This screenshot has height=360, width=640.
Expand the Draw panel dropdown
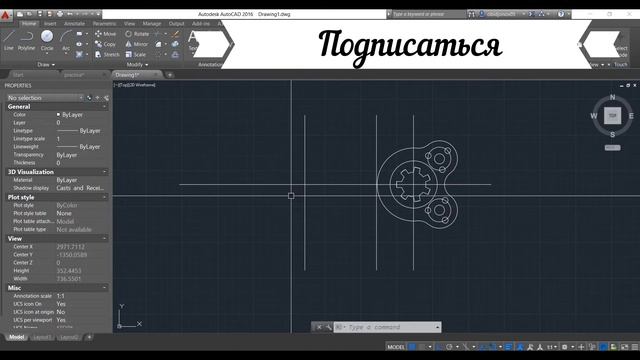point(46,64)
